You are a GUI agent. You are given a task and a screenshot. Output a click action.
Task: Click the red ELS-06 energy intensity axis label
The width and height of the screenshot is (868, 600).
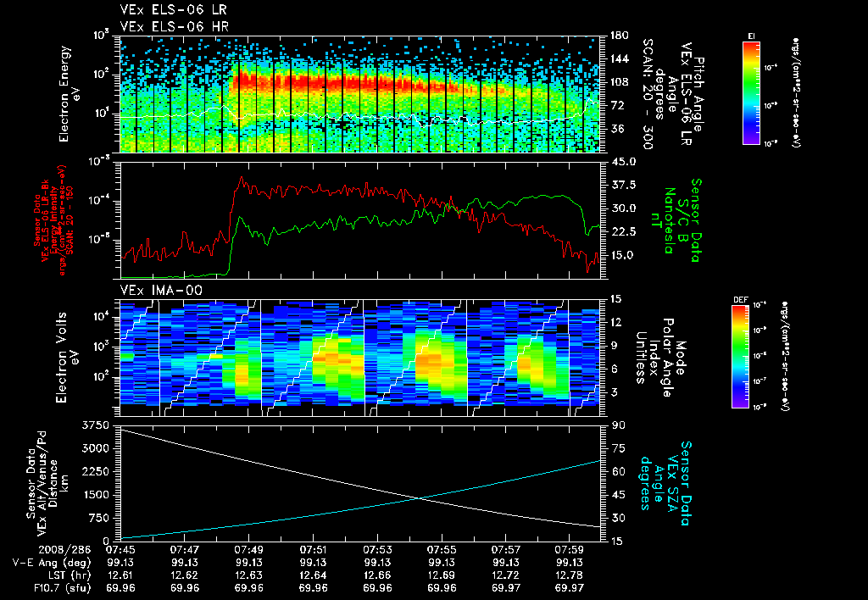53,220
